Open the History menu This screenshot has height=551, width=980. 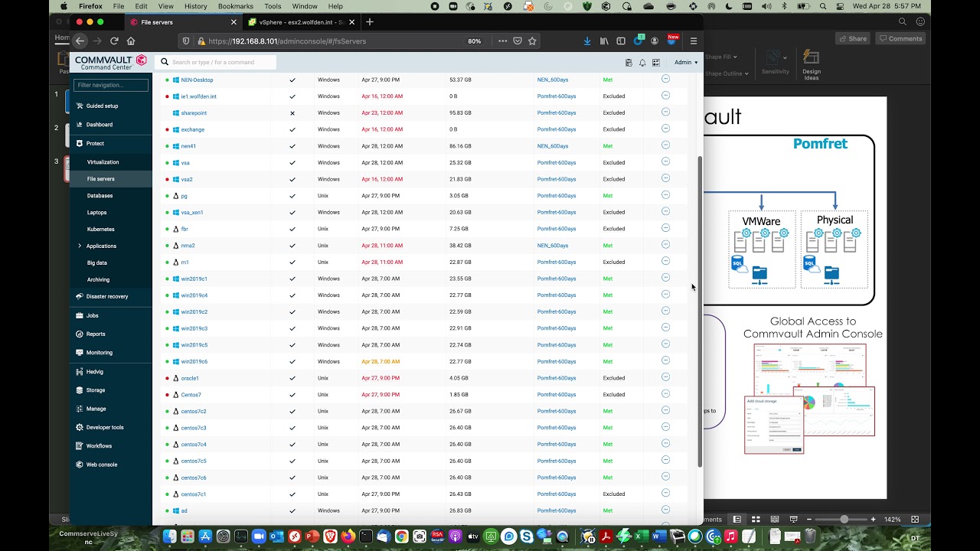pyautogui.click(x=195, y=6)
